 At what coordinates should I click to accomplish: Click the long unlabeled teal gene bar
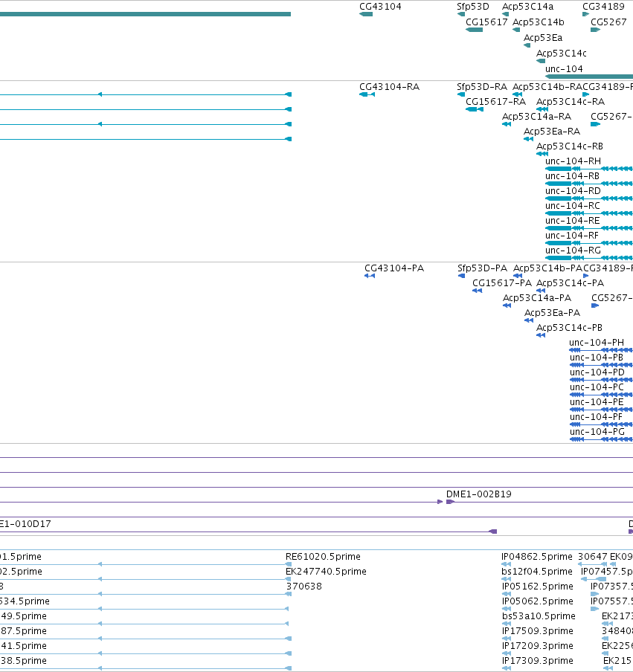click(145, 14)
